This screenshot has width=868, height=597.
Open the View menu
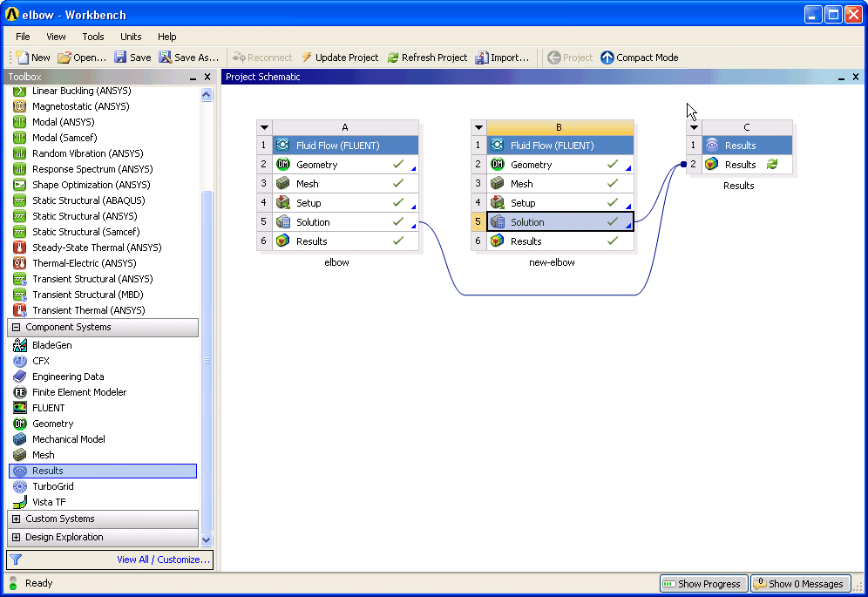[56, 37]
